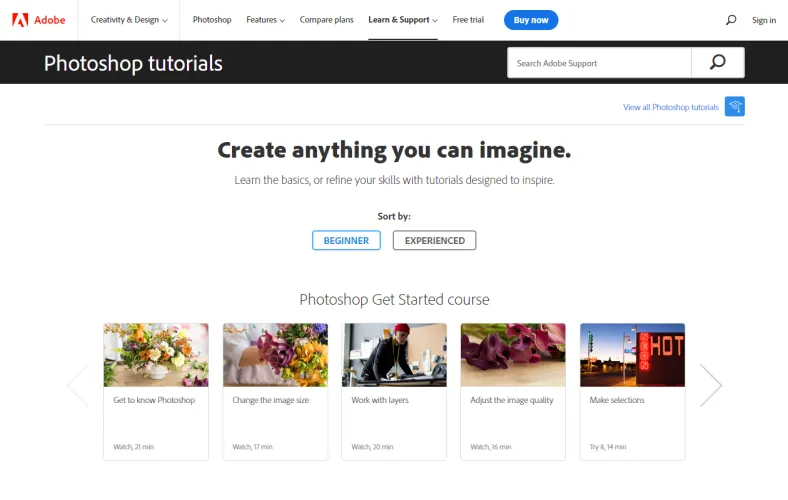Click Sign in
Image resolution: width=788 pixels, height=500 pixels.
764,20
